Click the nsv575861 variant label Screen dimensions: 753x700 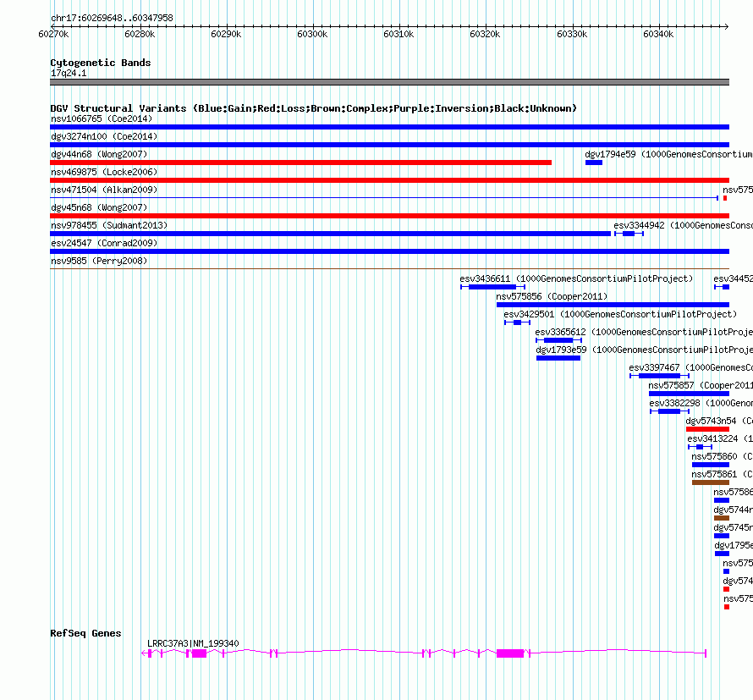click(722, 474)
